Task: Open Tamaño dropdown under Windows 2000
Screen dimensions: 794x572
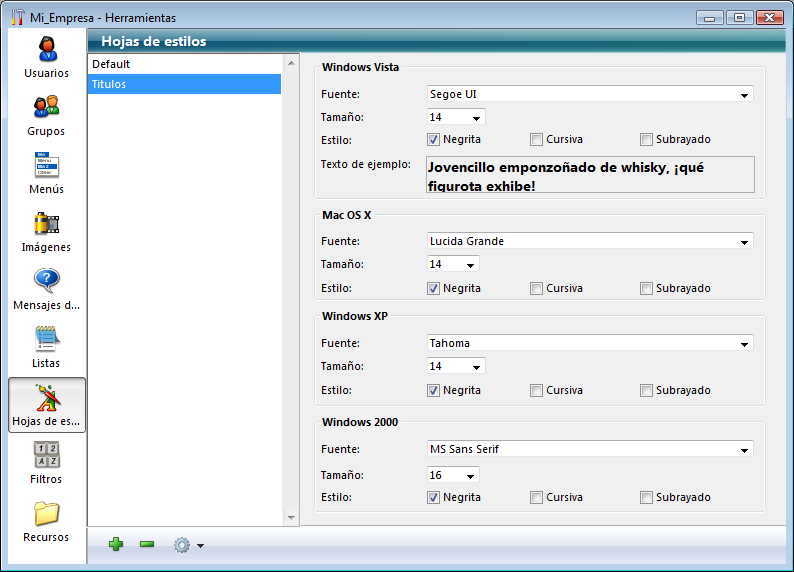Action: pyautogui.click(x=452, y=475)
